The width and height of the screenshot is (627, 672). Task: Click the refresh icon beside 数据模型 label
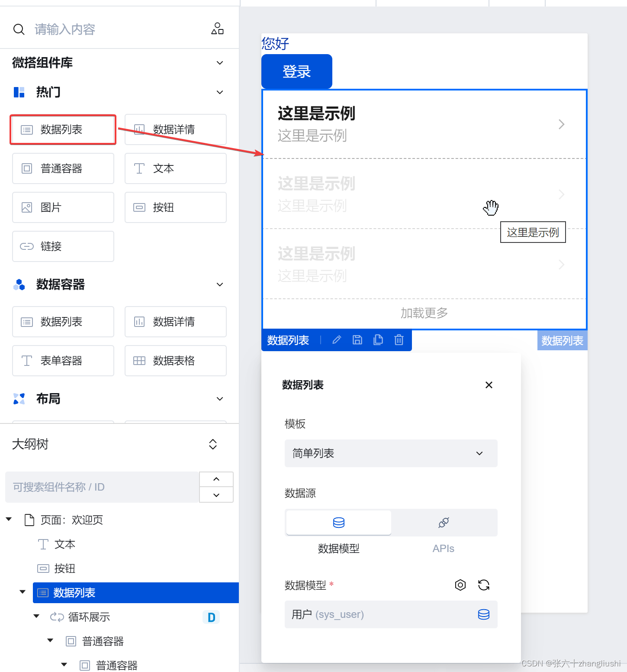[484, 585]
